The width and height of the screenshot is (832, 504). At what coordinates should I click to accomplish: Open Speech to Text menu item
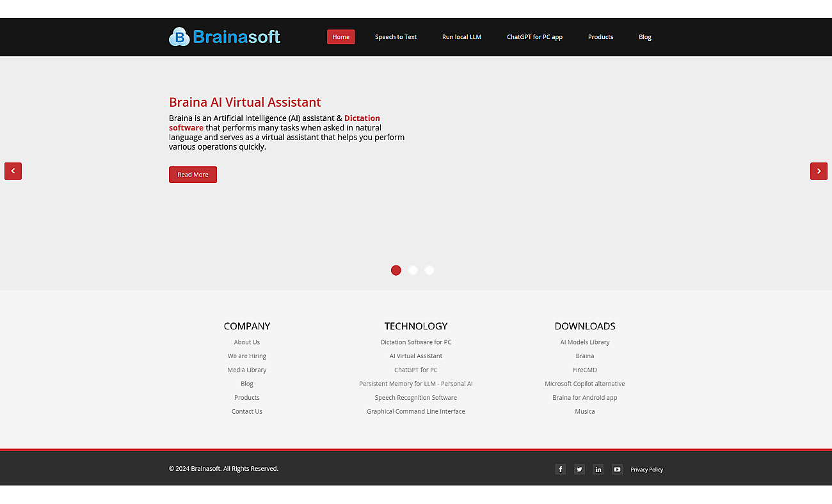click(396, 37)
